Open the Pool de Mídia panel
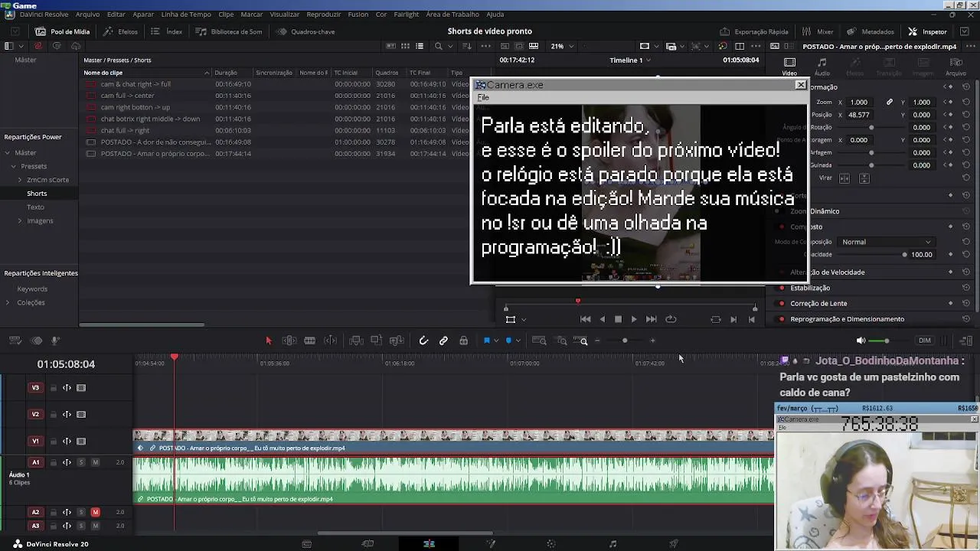 tap(63, 31)
